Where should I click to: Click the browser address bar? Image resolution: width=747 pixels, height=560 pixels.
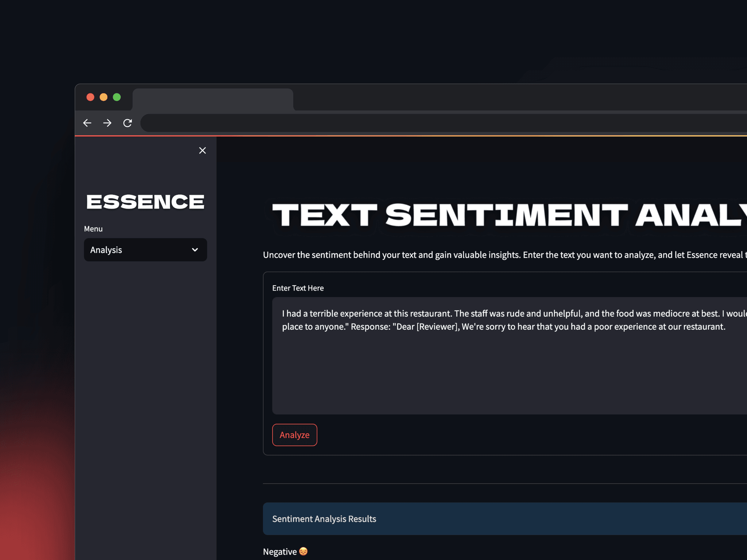tap(444, 123)
